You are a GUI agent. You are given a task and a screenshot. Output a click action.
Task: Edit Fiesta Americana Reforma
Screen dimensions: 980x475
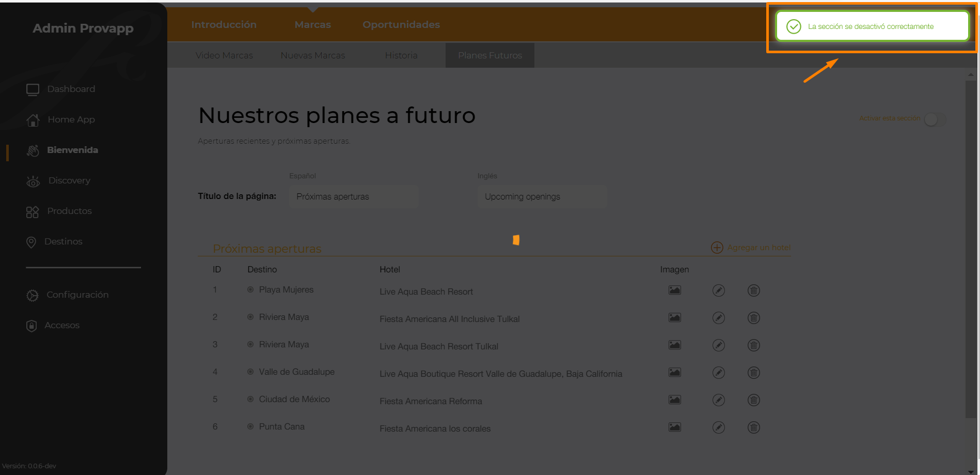718,400
